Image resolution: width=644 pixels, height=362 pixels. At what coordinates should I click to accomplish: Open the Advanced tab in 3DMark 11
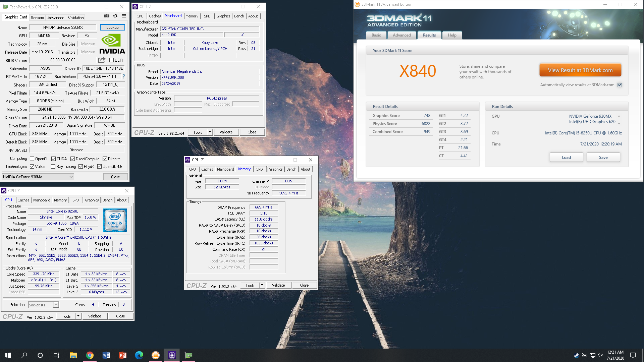pyautogui.click(x=402, y=35)
